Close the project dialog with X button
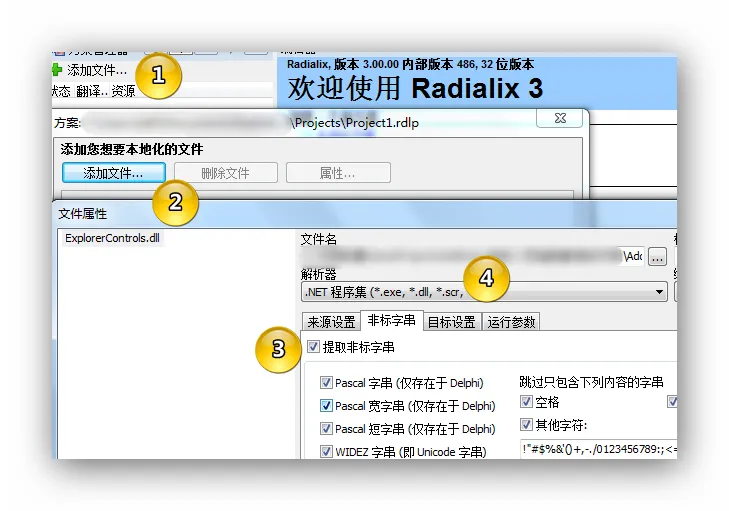 560,118
